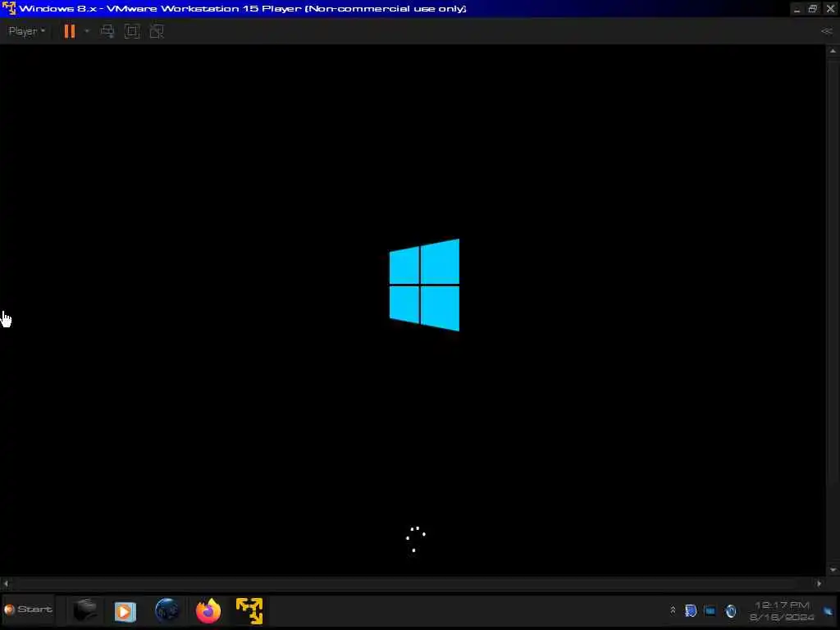This screenshot has height=630, width=840.
Task: Click the Windows logo in guest display
Action: coord(424,285)
